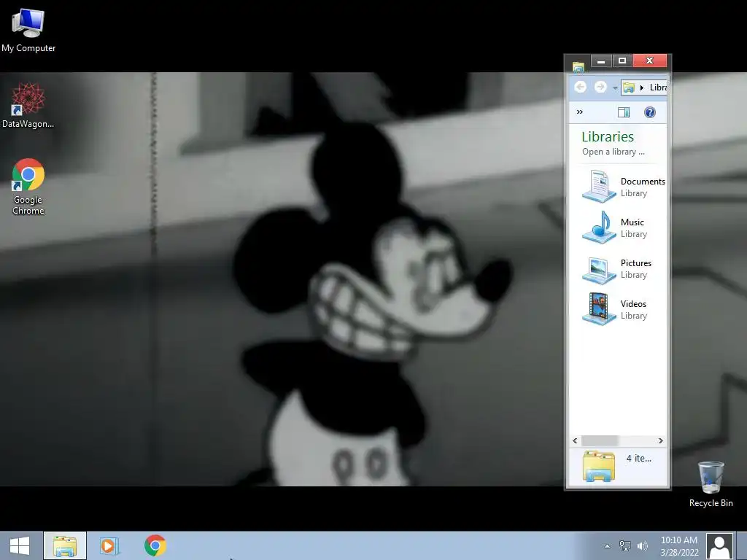747x560 pixels.
Task: Click the Videos library label
Action: [633, 304]
